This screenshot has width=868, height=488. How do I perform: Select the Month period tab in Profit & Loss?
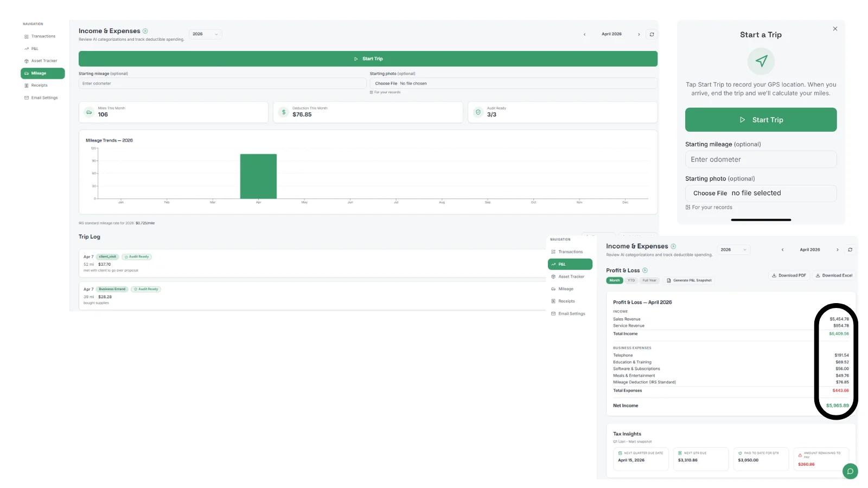tap(615, 280)
